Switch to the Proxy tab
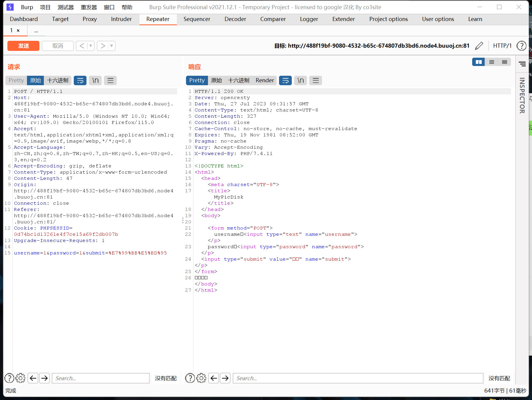This screenshot has height=400, width=532. 89,19
